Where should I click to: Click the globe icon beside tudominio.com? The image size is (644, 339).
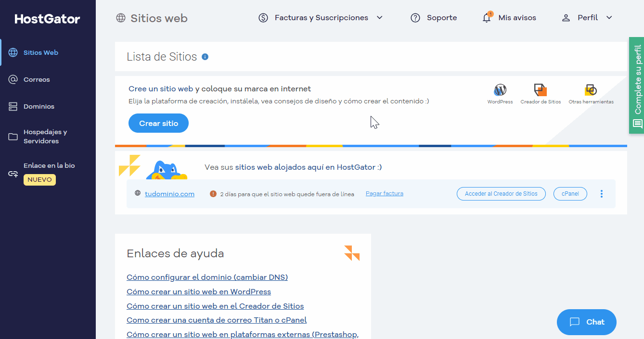point(138,193)
